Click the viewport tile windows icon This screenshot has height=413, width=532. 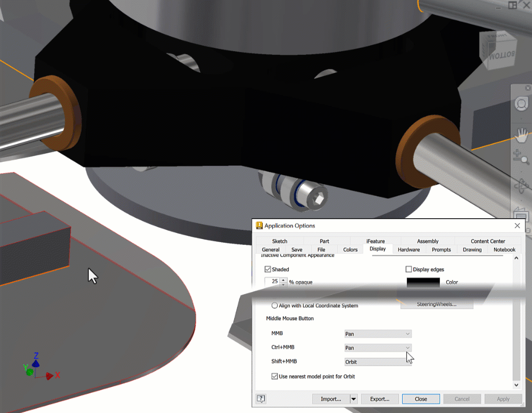(512, 5)
